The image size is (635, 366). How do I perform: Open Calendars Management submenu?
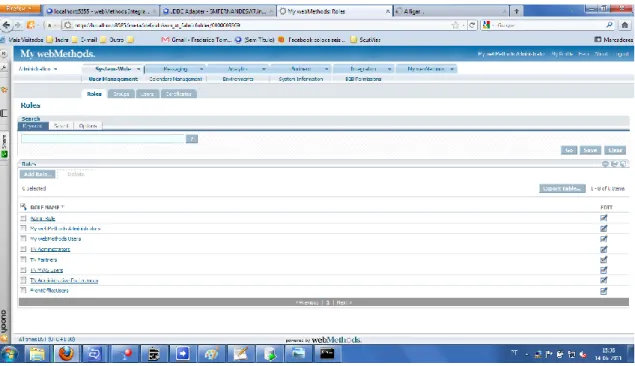pos(175,79)
